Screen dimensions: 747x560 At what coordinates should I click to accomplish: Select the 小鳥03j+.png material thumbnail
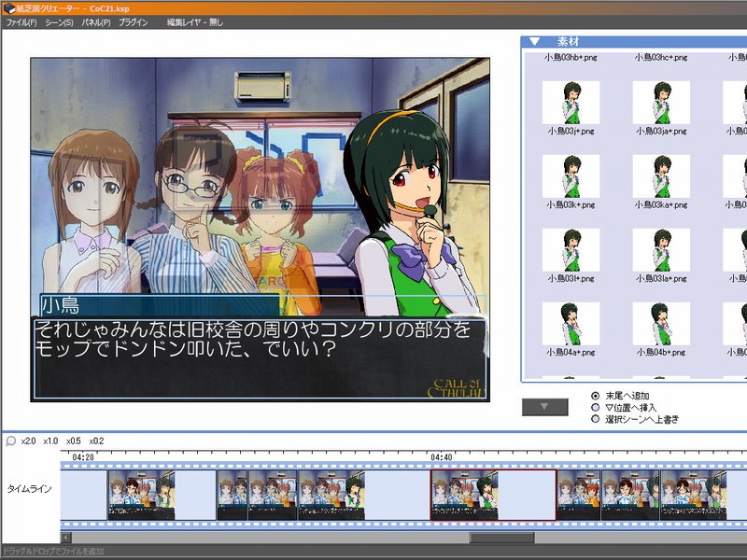[571, 103]
